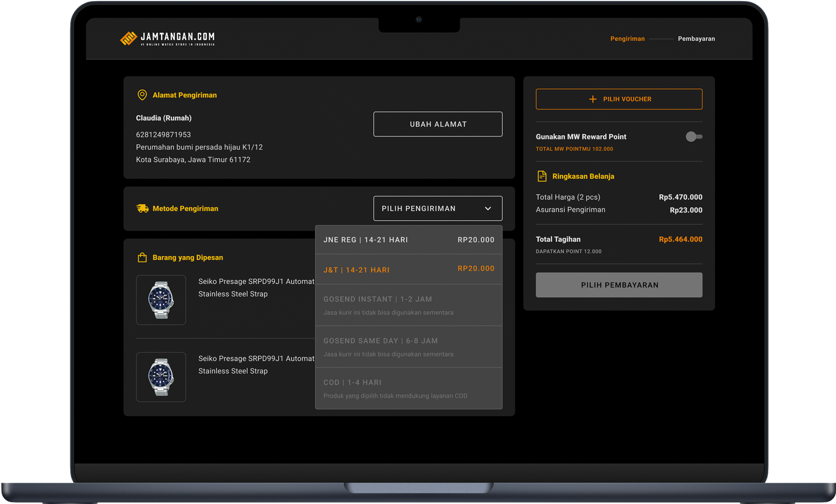Screen dimensions: 836x504
Task: Click the COD unavailable notice text
Action: 395,396
